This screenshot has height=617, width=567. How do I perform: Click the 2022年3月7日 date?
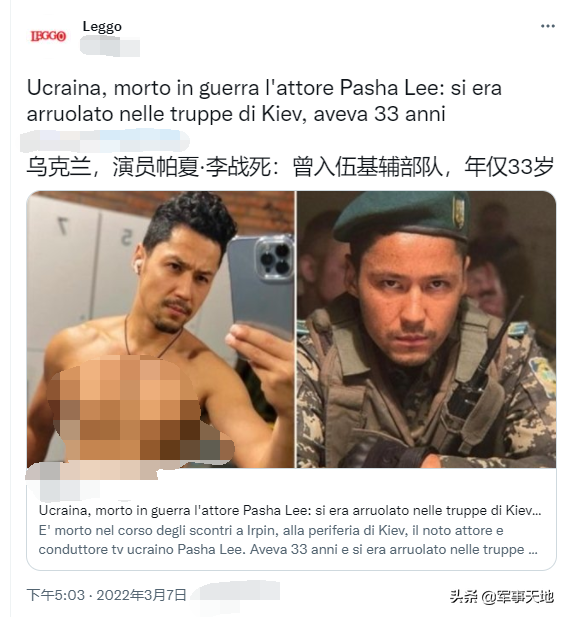(x=142, y=595)
